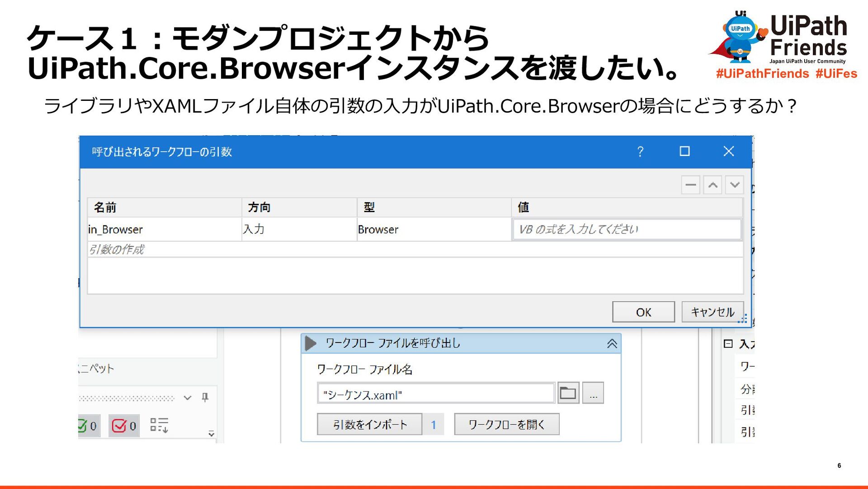Pin the panel with pushpin icon
868x489 pixels.
click(205, 398)
